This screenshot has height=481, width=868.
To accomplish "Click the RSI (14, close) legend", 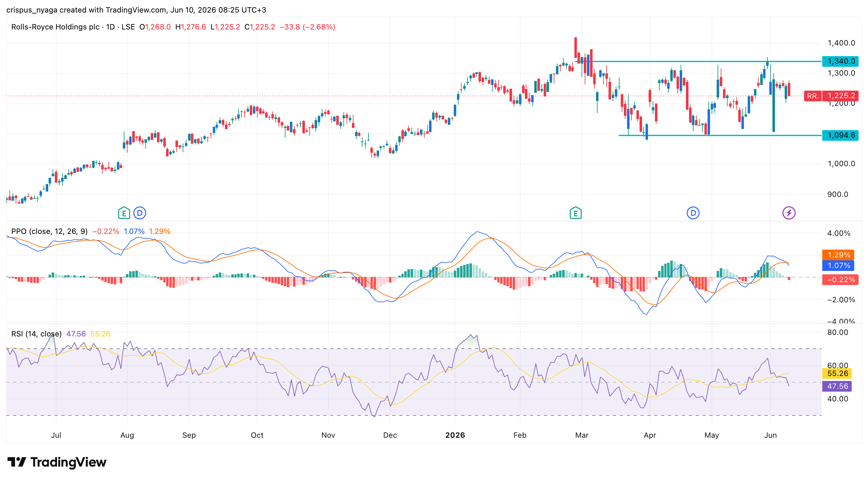I will [36, 334].
